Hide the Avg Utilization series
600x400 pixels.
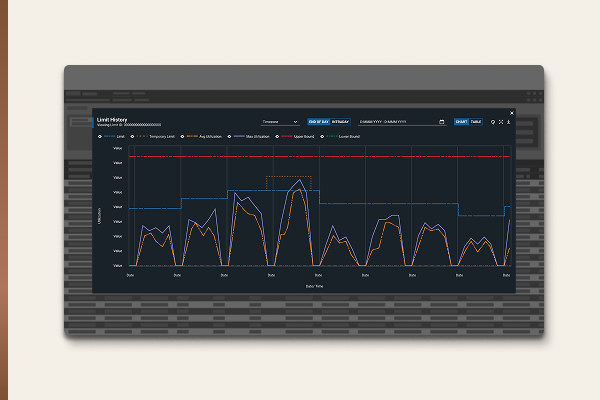203,136
